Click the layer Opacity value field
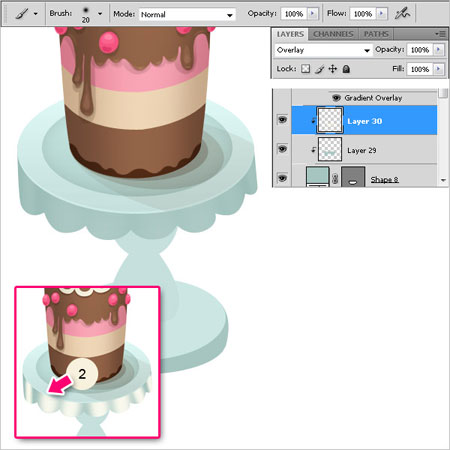The height and width of the screenshot is (450, 450). coord(420,50)
